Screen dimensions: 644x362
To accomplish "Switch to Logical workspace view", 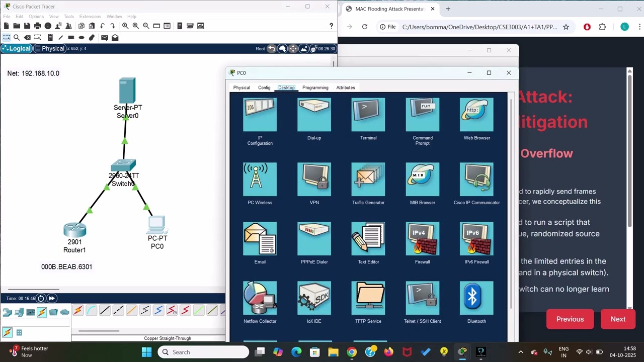I will point(17,48).
